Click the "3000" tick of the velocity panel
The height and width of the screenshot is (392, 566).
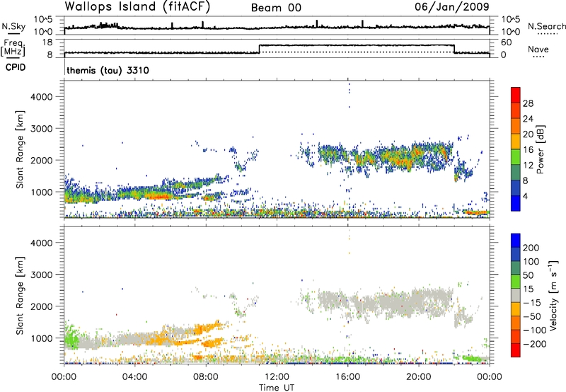pos(41,275)
